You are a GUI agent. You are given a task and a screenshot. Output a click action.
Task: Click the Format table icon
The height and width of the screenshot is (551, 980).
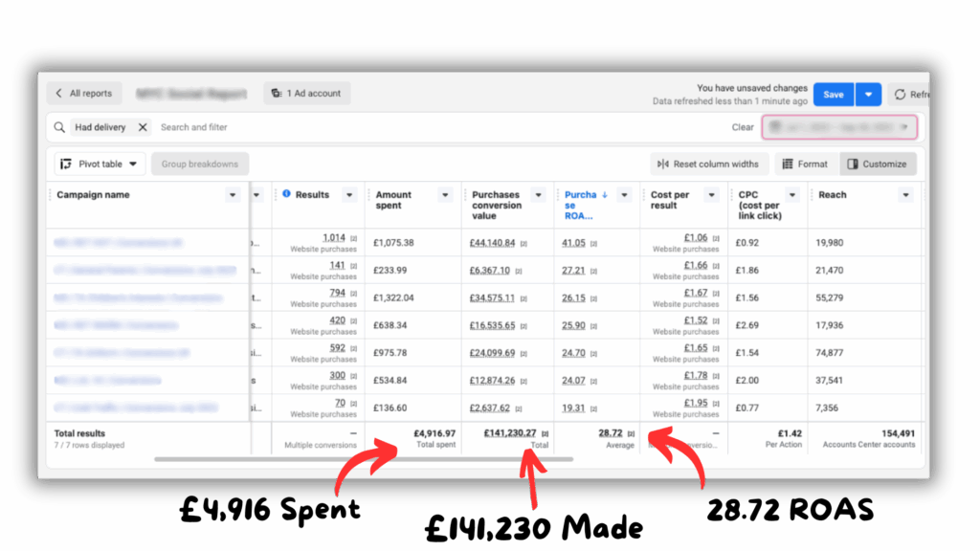click(788, 164)
